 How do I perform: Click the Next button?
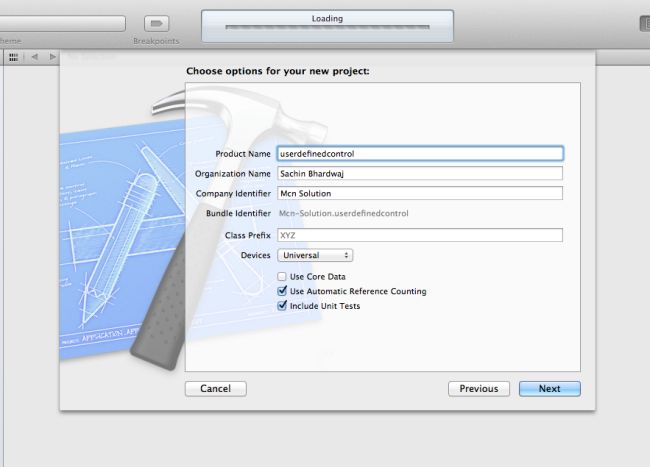tap(550, 389)
